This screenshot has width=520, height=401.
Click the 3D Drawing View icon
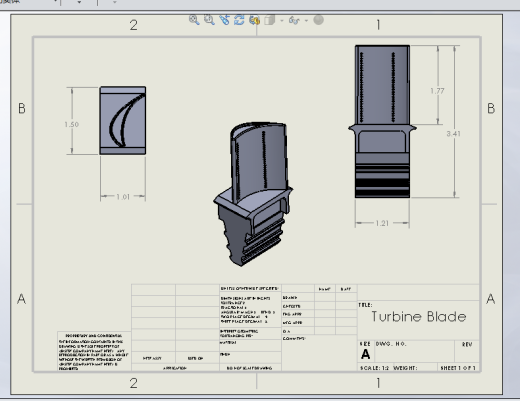tap(255, 20)
